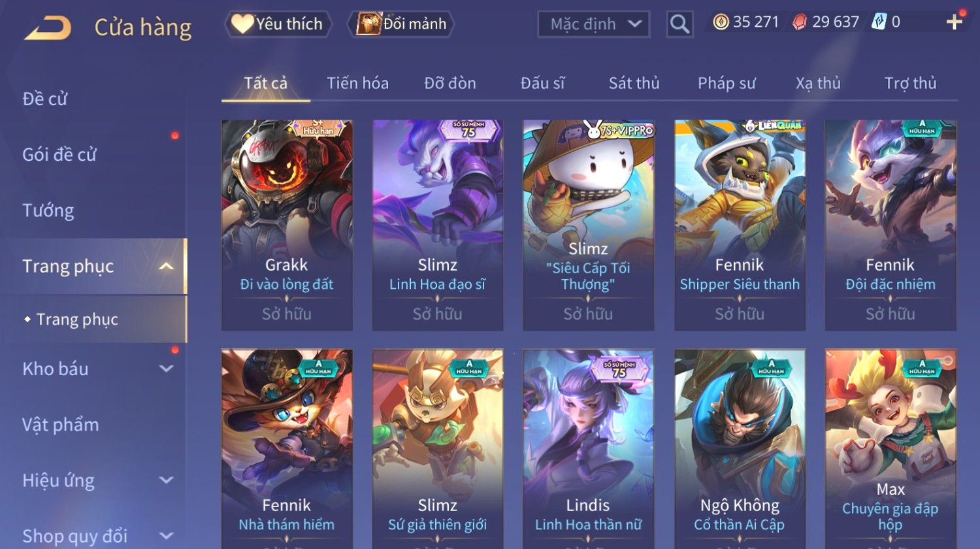Click the chest icon on Đổi mảnh
The height and width of the screenshot is (549, 980).
[x=368, y=24]
